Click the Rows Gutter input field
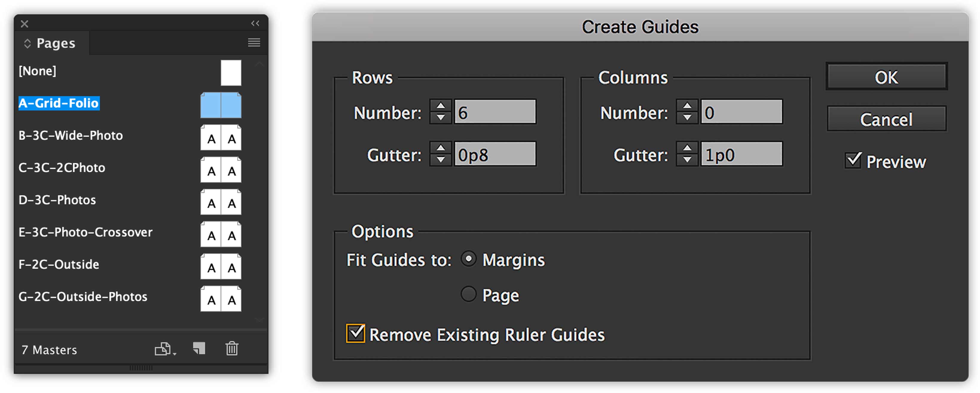The width and height of the screenshot is (980, 393). tap(495, 154)
